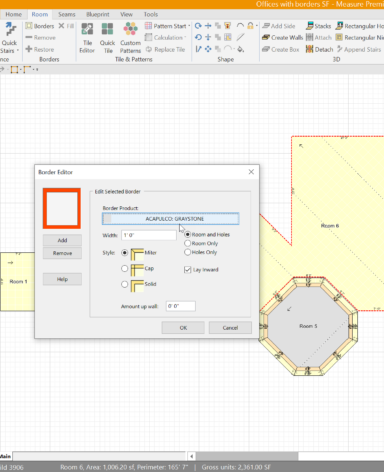This screenshot has height=474, width=384.
Task: Click OK in the Border Editor dialog
Action: [x=183, y=328]
